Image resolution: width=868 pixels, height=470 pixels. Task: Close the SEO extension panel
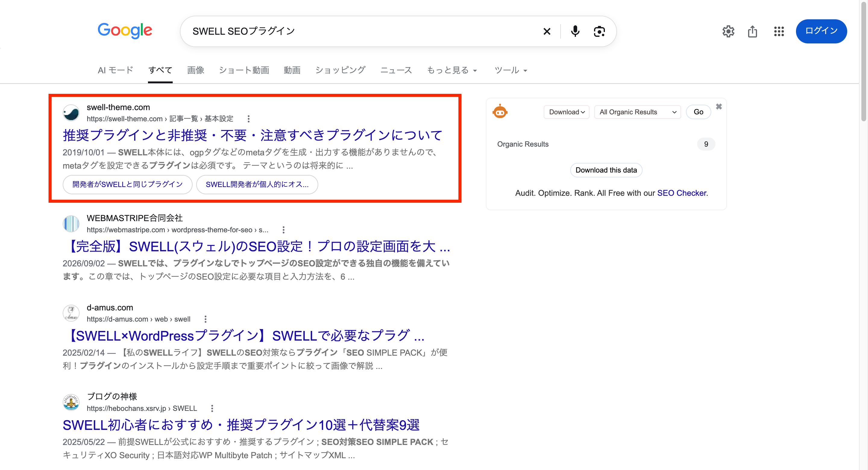719,106
